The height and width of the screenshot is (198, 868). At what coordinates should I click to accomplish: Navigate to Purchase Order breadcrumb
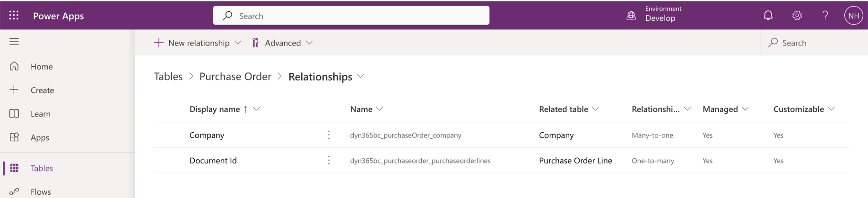pos(235,76)
